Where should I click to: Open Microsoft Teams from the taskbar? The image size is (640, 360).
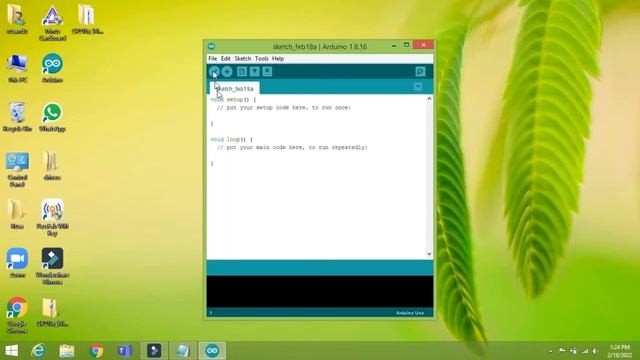(x=124, y=351)
